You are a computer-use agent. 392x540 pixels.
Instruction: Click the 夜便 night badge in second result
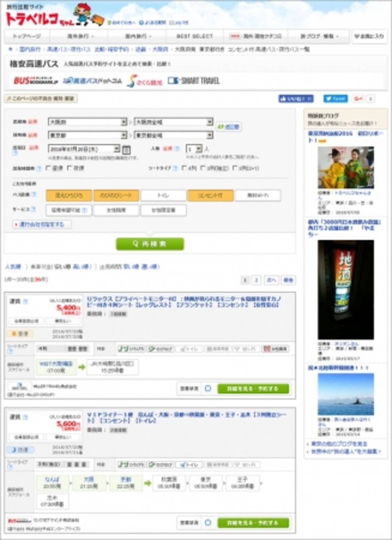(20, 450)
